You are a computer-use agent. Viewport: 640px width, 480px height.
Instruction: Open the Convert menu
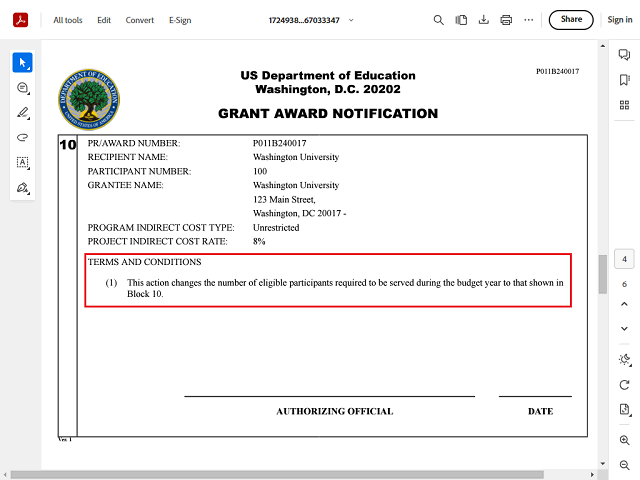[140, 20]
